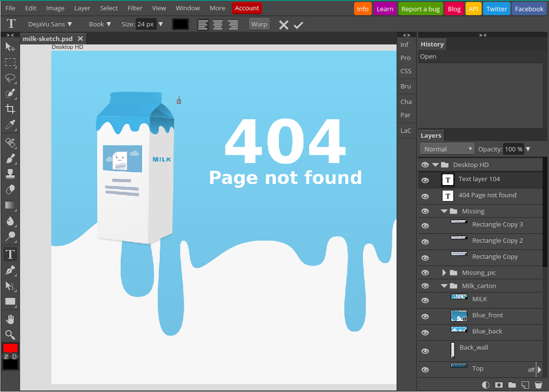549x392 pixels.
Task: Pick the Lasso selection tool
Action: point(10,78)
